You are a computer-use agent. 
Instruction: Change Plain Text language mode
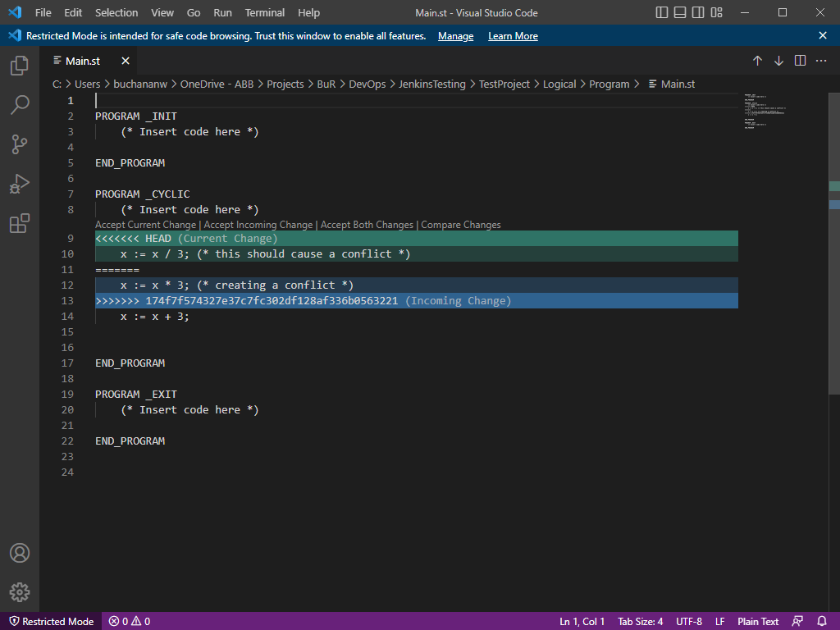[758, 622]
